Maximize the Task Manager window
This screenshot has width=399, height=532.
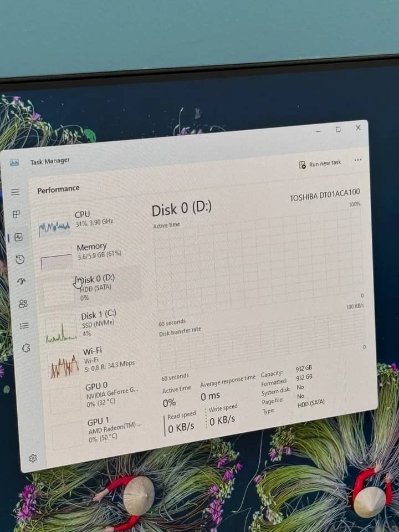(x=338, y=129)
